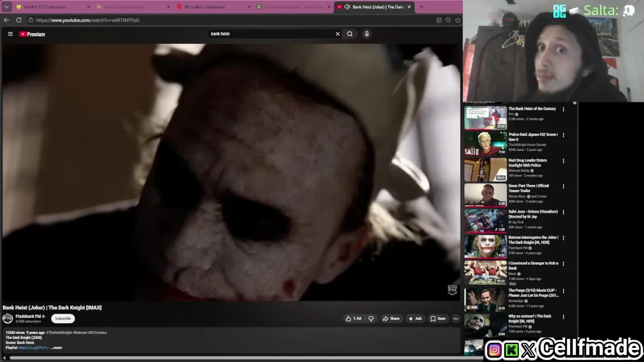Open the YouTube hamburger guide menu

[10, 34]
